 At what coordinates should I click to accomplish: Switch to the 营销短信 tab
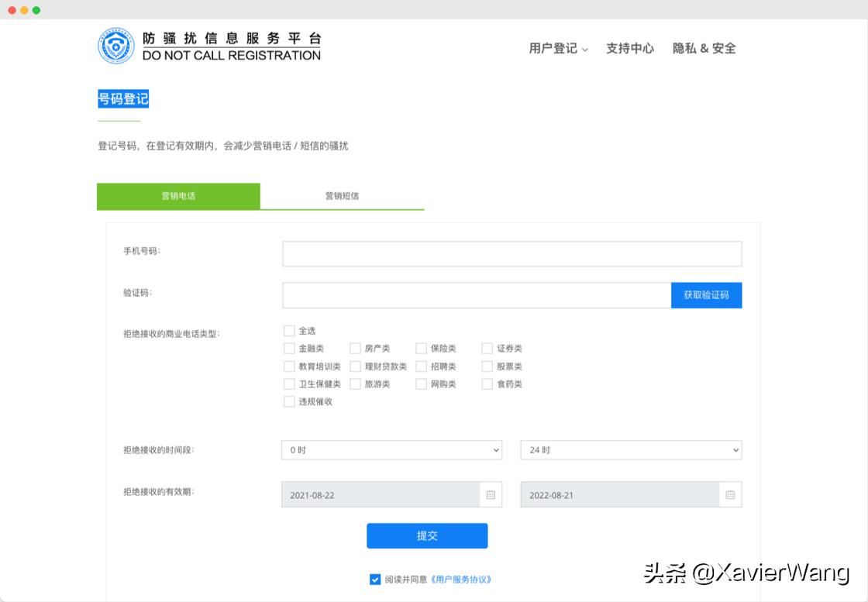click(342, 196)
